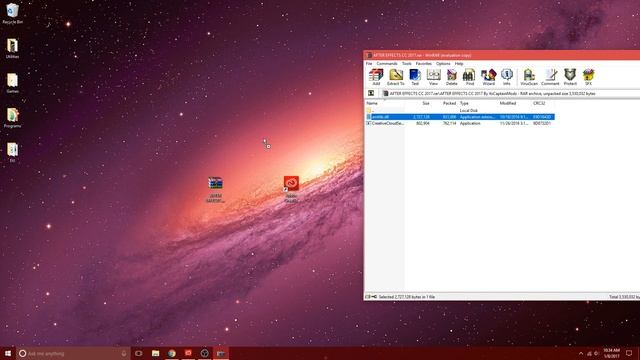This screenshot has height=360, width=640.
Task: Click the View toolbar icon in WinRAR
Action: 433,77
